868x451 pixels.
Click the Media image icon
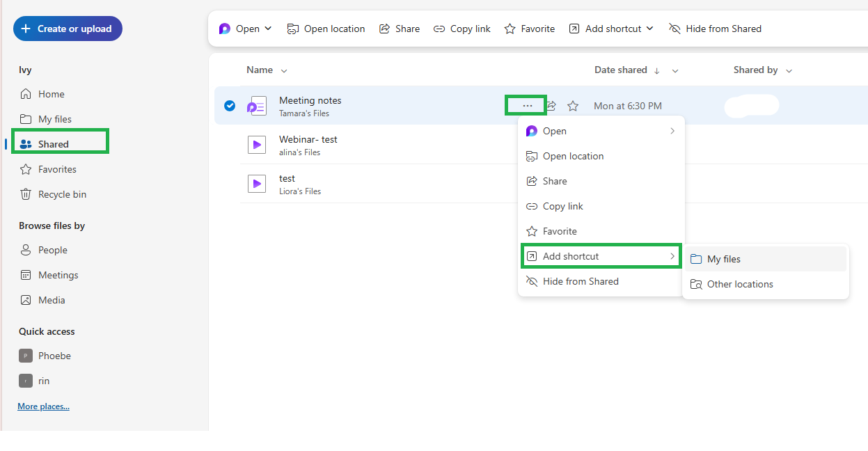pyautogui.click(x=26, y=300)
